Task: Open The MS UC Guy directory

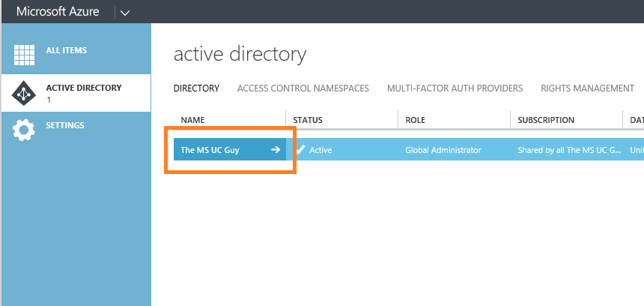Action: pyautogui.click(x=210, y=150)
